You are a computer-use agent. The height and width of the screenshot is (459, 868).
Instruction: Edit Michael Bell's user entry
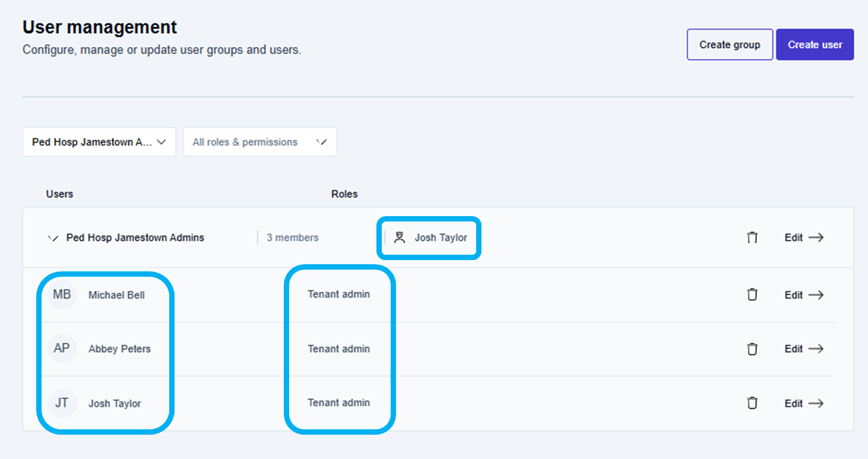[804, 295]
